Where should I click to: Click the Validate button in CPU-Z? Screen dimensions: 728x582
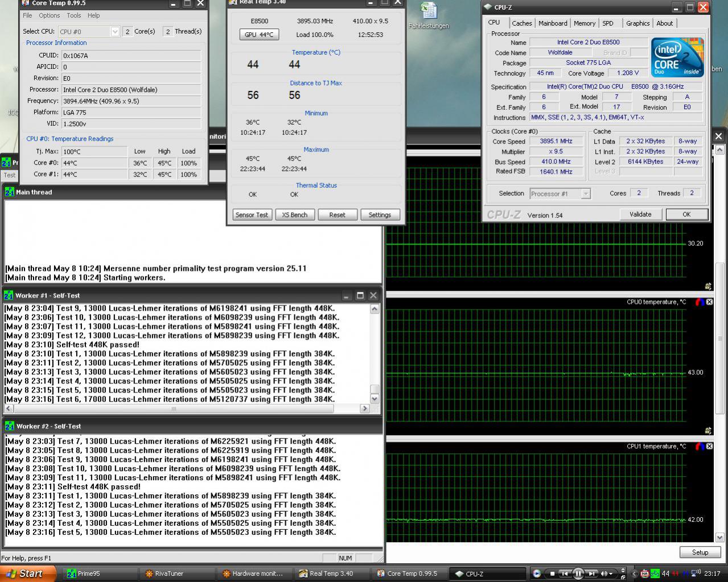[x=640, y=214]
